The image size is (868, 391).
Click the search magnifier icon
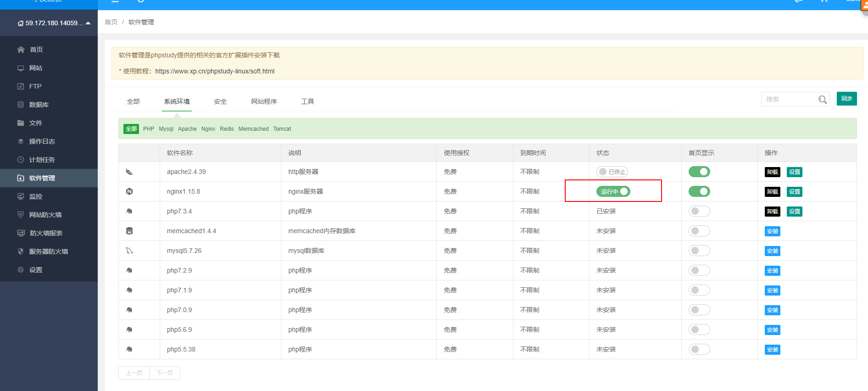pyautogui.click(x=823, y=100)
